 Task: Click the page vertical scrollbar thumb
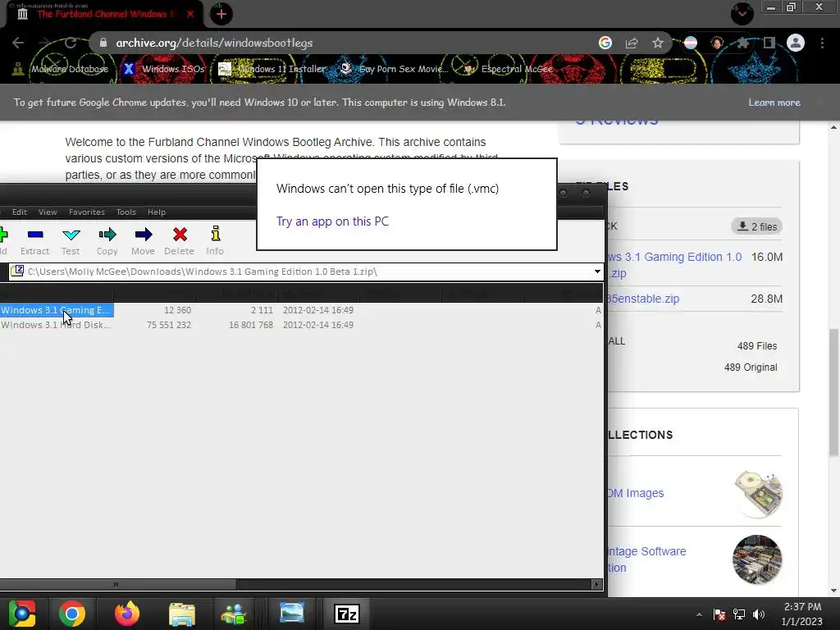pyautogui.click(x=833, y=393)
